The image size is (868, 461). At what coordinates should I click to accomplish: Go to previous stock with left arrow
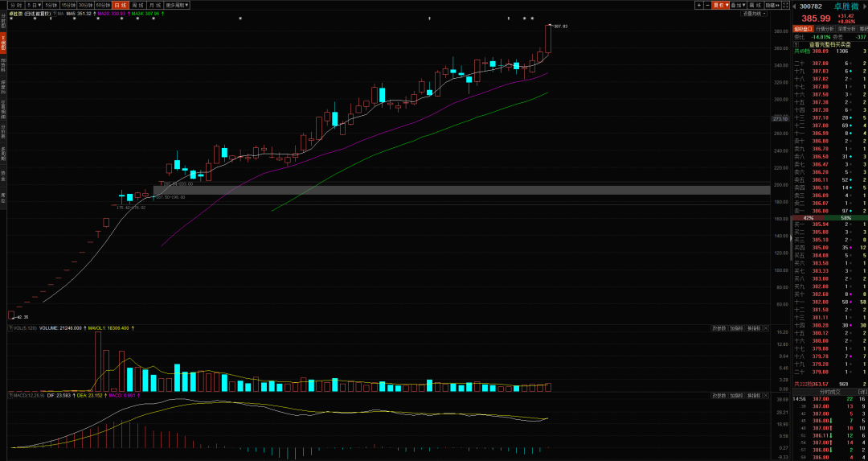pyautogui.click(x=794, y=6)
